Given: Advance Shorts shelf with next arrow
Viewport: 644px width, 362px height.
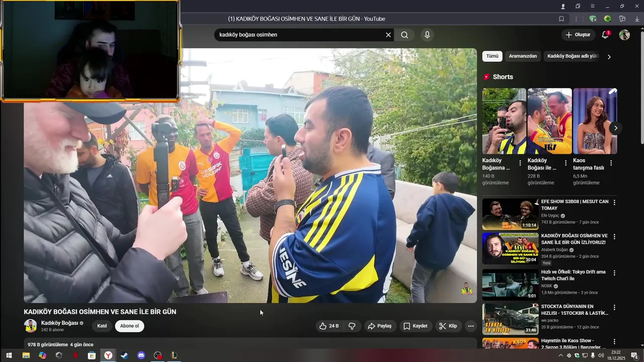Looking at the screenshot, I should pos(615,128).
